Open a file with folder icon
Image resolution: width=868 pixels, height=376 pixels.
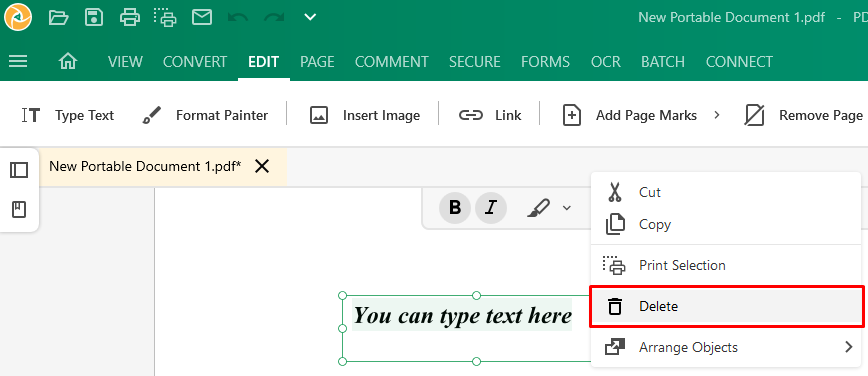pyautogui.click(x=58, y=18)
